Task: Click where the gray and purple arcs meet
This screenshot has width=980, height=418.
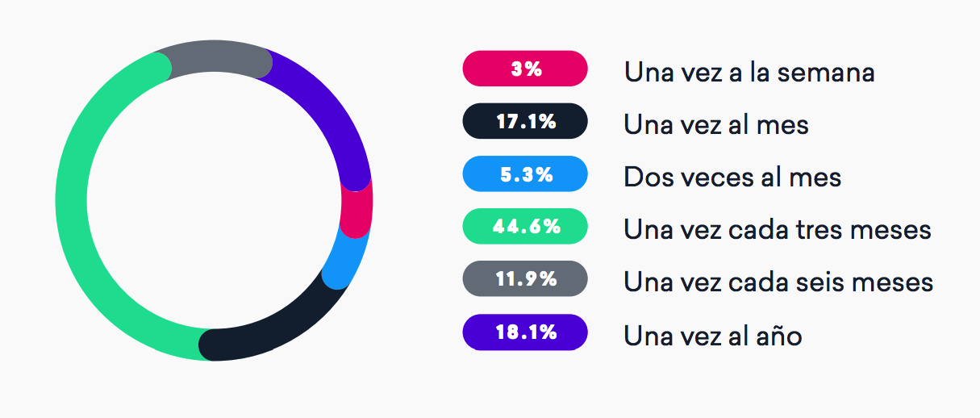Action: (x=266, y=65)
